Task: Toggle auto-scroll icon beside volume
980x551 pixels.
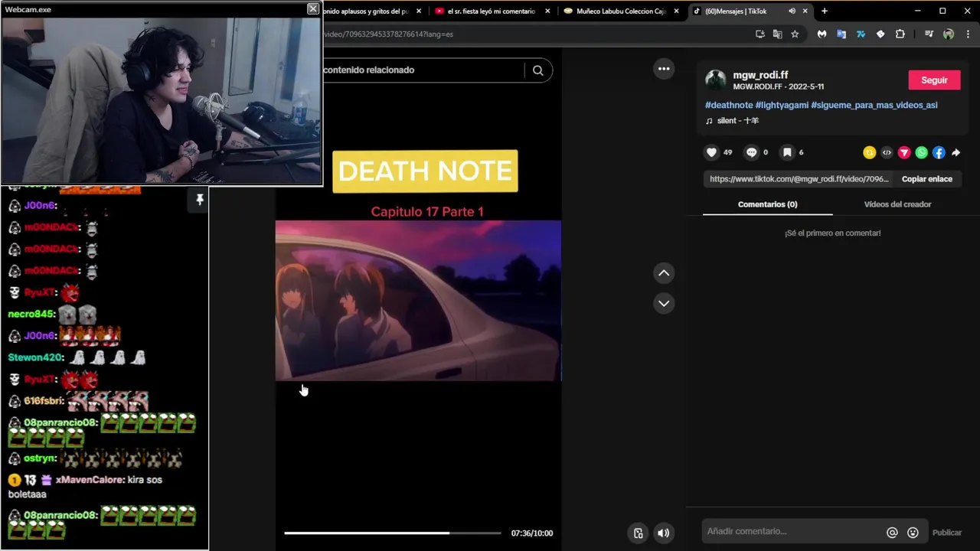Action: (639, 533)
